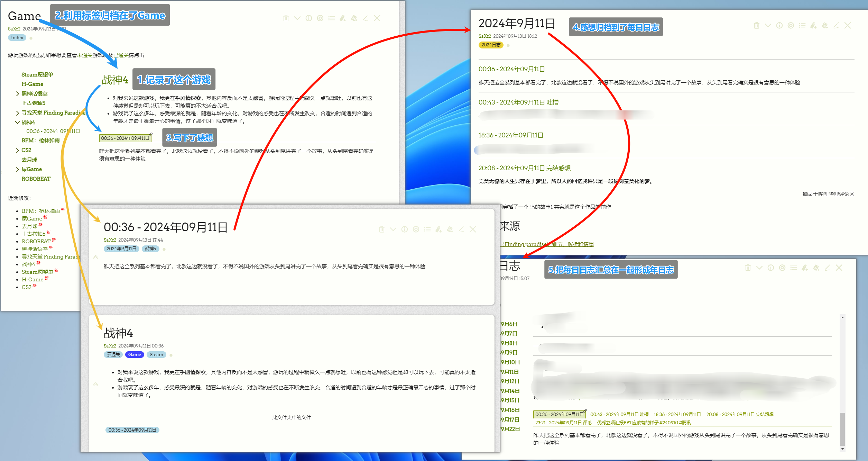This screenshot has height=461, width=868.
Task: Switch to the 9月10日 tab
Action: [510, 362]
